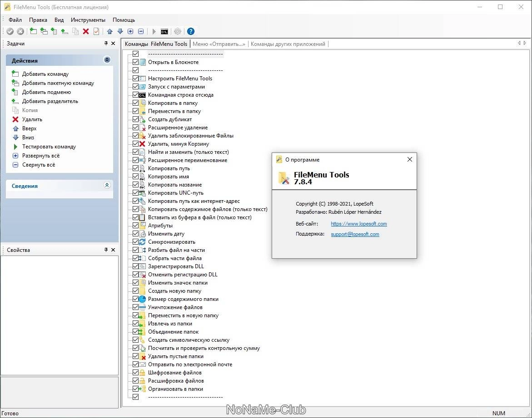Click red X icon of Удалить, минуя Корзину
The height and width of the screenshot is (418, 532).
142,144
